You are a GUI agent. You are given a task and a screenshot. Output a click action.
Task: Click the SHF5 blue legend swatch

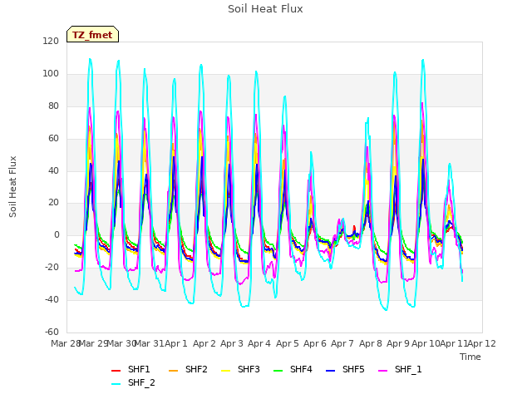(331, 371)
